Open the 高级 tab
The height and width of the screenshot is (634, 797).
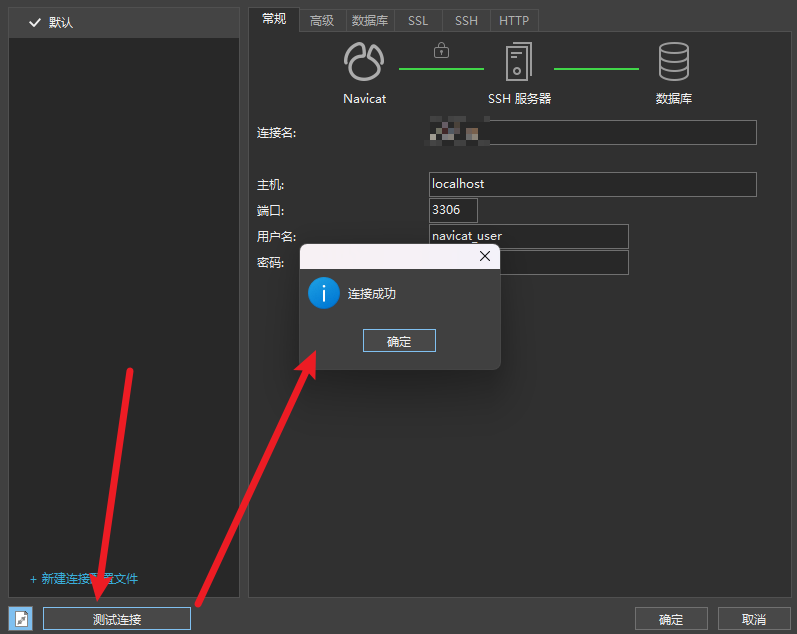[322, 21]
